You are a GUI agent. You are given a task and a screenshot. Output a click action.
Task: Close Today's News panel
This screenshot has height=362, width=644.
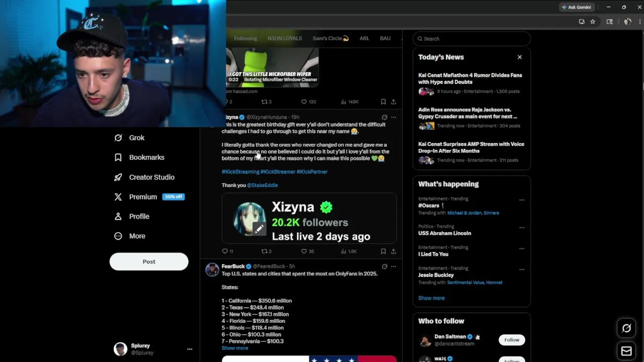coord(520,57)
